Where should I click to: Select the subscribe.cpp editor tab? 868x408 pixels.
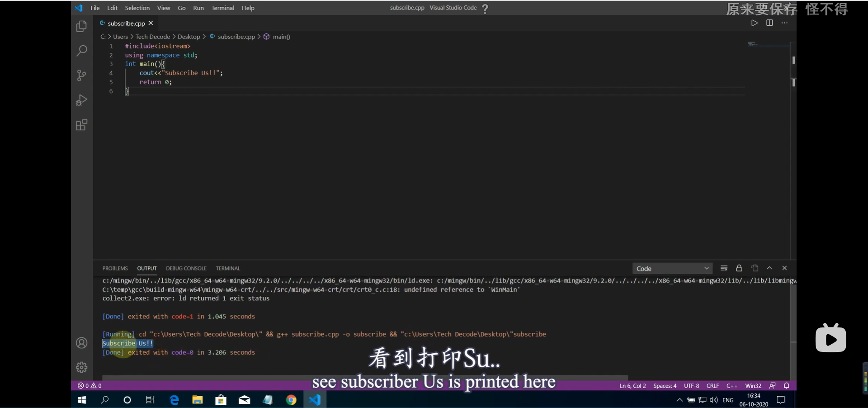[x=126, y=23]
